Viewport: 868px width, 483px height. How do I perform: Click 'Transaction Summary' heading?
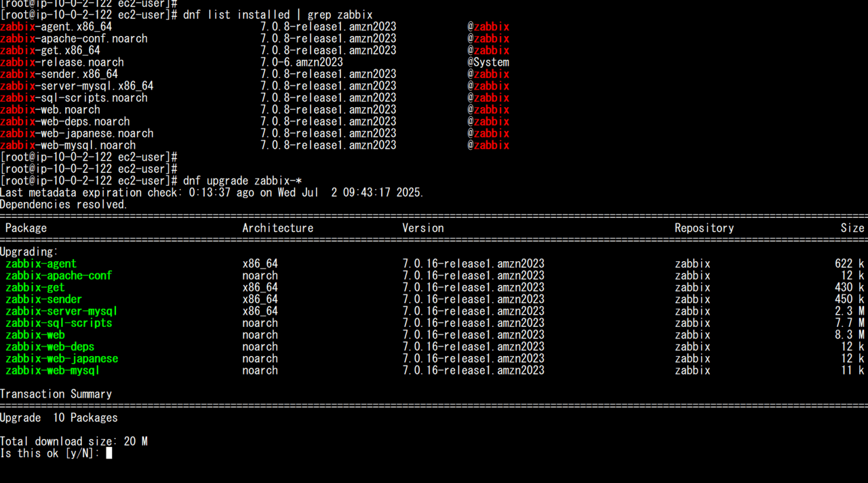tap(56, 394)
